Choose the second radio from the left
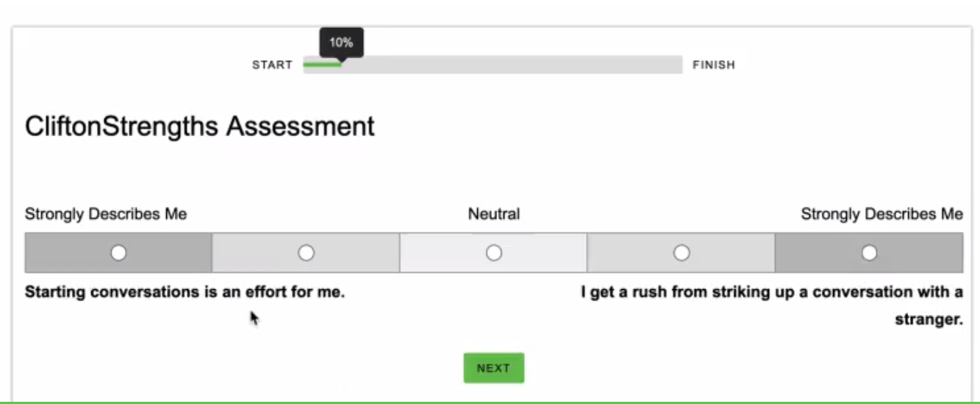Image resolution: width=980 pixels, height=404 pixels. click(306, 253)
